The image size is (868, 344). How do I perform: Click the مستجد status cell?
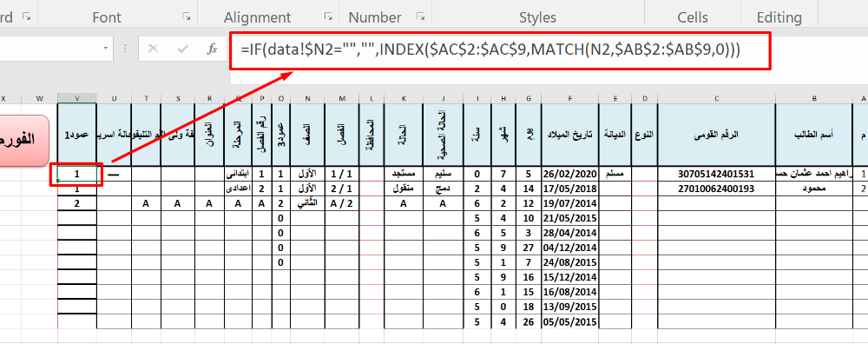click(404, 174)
